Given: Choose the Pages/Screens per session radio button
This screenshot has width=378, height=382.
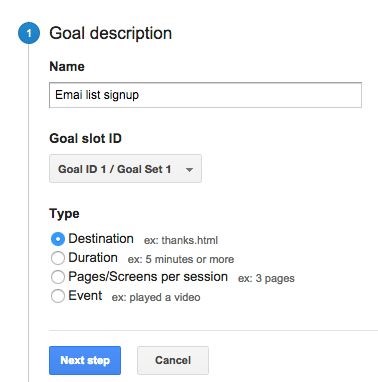Looking at the screenshot, I should [x=58, y=277].
